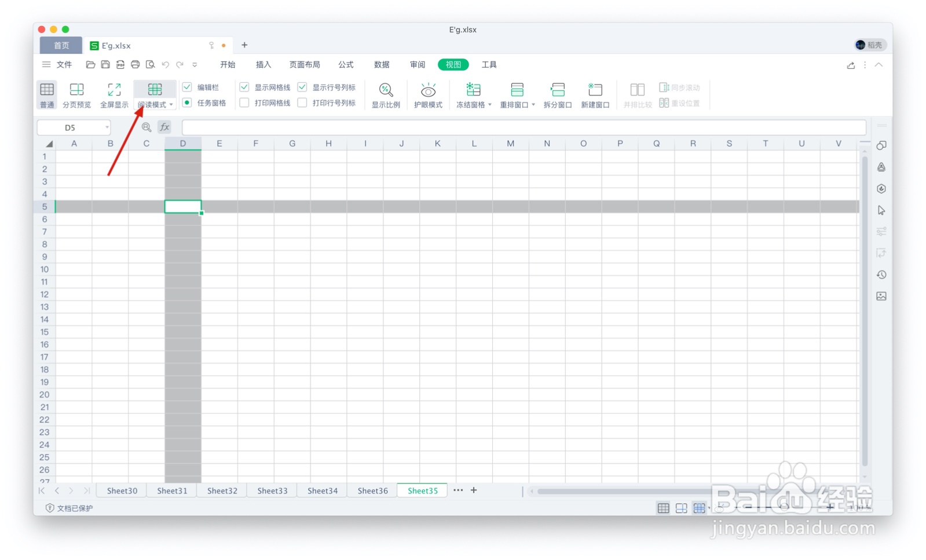
Task: Switch to the Sheet36 tab
Action: click(372, 491)
